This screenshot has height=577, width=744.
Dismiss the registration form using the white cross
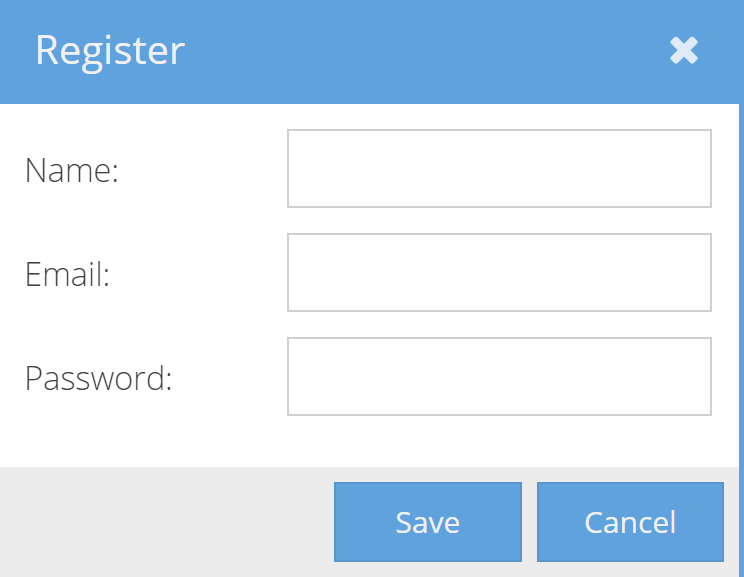click(x=684, y=51)
